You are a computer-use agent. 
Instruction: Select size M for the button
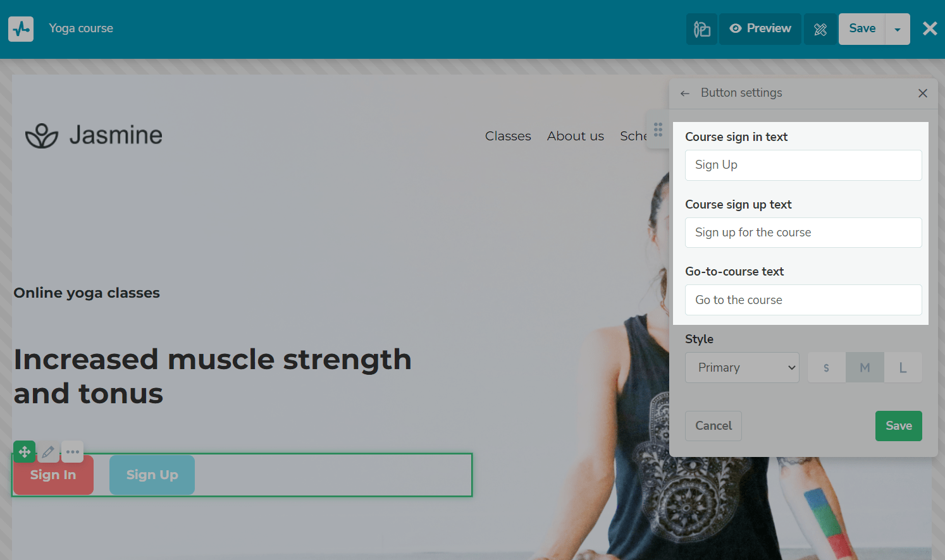865,368
